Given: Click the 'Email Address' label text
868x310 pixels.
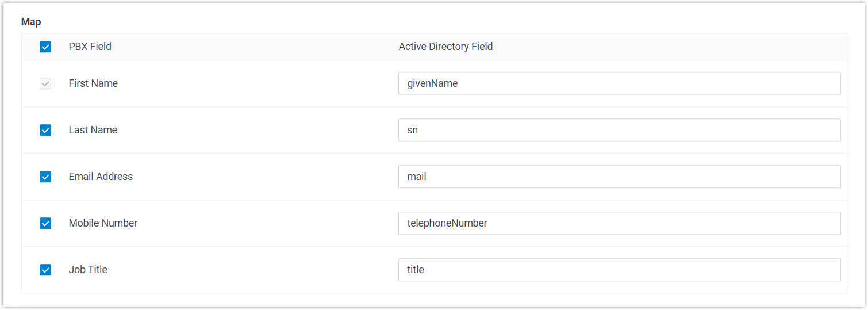Looking at the screenshot, I should pyautogui.click(x=101, y=177).
